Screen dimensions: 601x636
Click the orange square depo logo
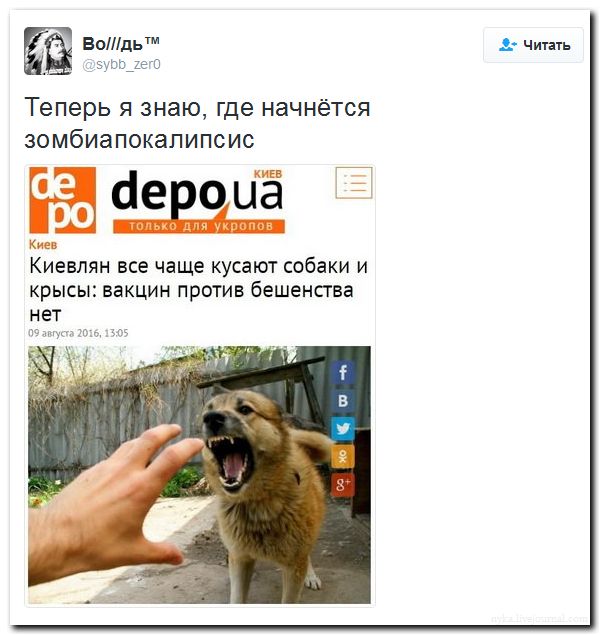pyautogui.click(x=62, y=200)
